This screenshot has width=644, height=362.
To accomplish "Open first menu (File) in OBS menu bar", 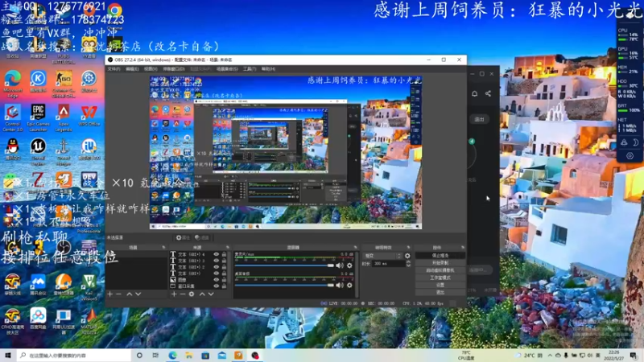I will tap(114, 69).
